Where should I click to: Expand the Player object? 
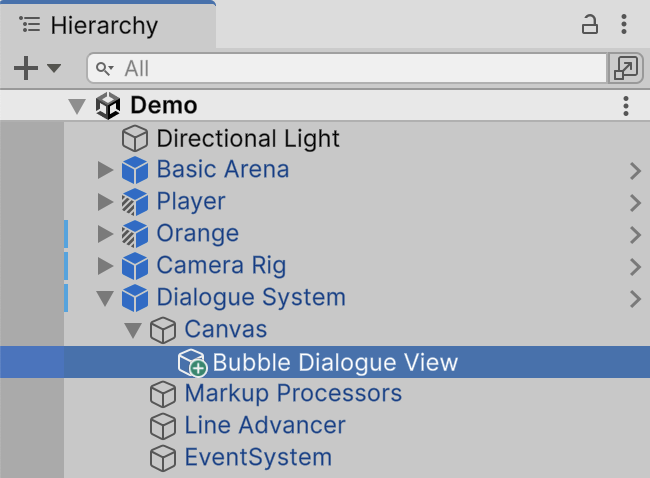pos(105,202)
